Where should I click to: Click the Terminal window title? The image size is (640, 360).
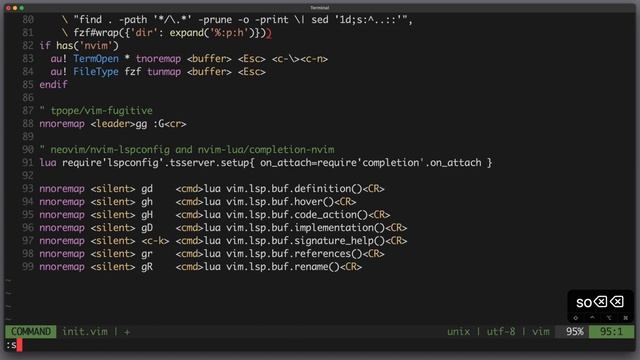[320, 8]
